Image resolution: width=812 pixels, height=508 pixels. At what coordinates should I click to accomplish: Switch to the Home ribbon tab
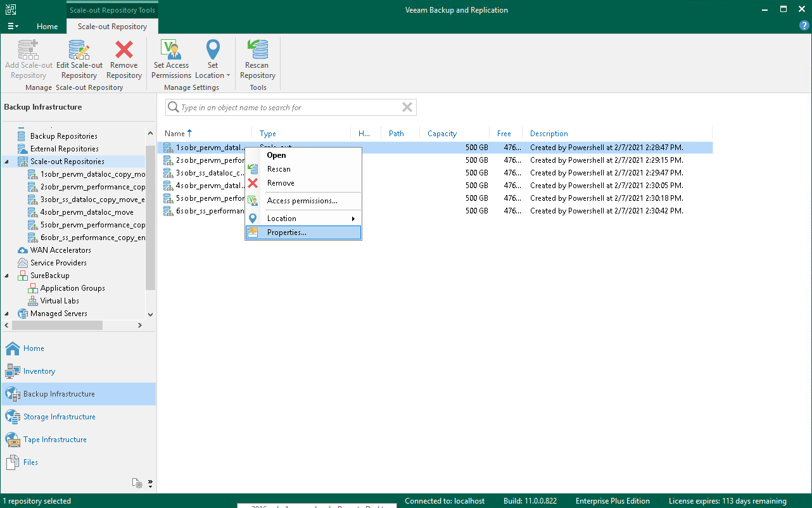point(48,27)
